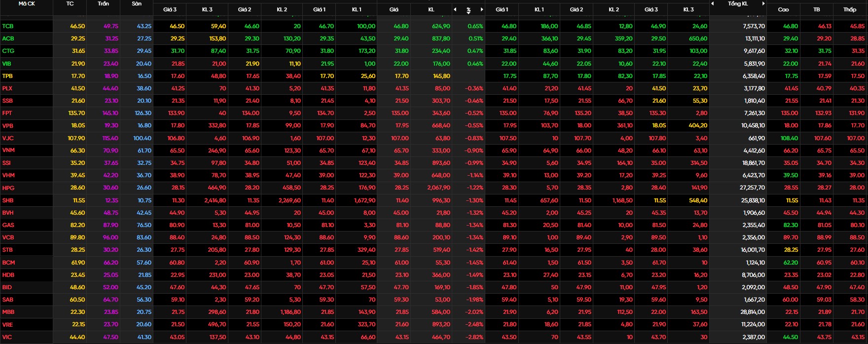Click HPG's matched volume 2,067,90
This screenshot has width=868, height=344.
pyautogui.click(x=437, y=188)
